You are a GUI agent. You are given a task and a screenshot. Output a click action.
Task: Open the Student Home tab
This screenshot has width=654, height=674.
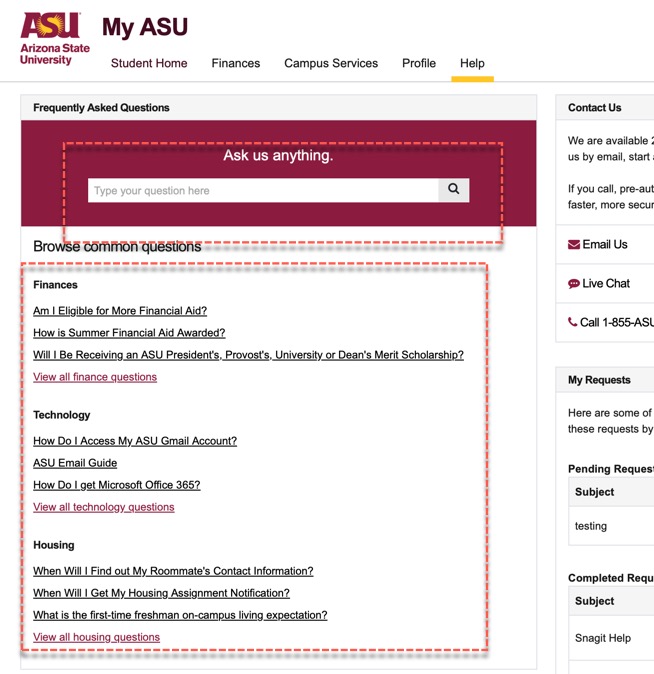tap(149, 63)
